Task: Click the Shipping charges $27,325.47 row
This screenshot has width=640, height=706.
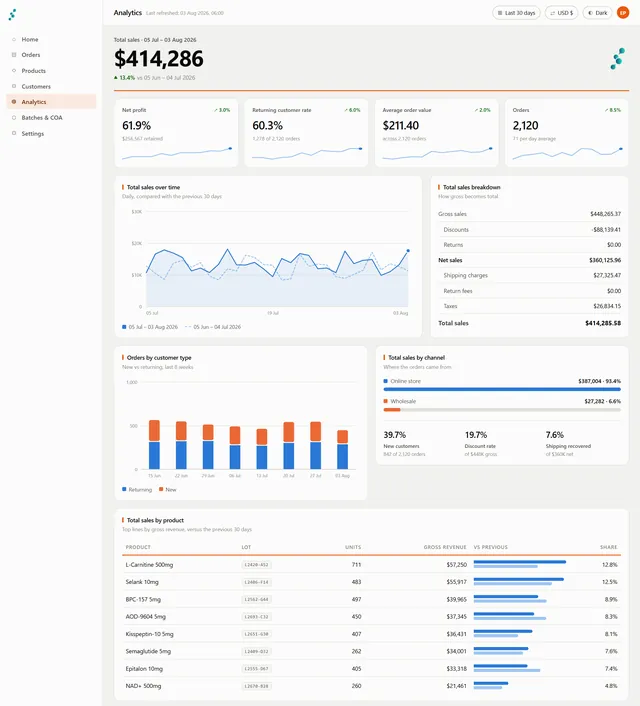Action: click(529, 276)
